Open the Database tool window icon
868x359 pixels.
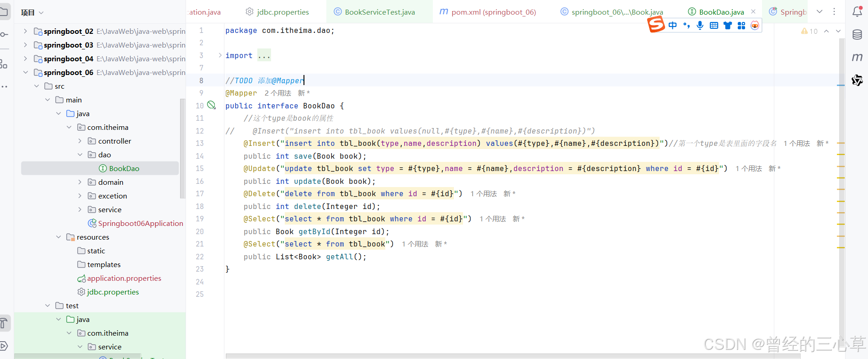857,34
